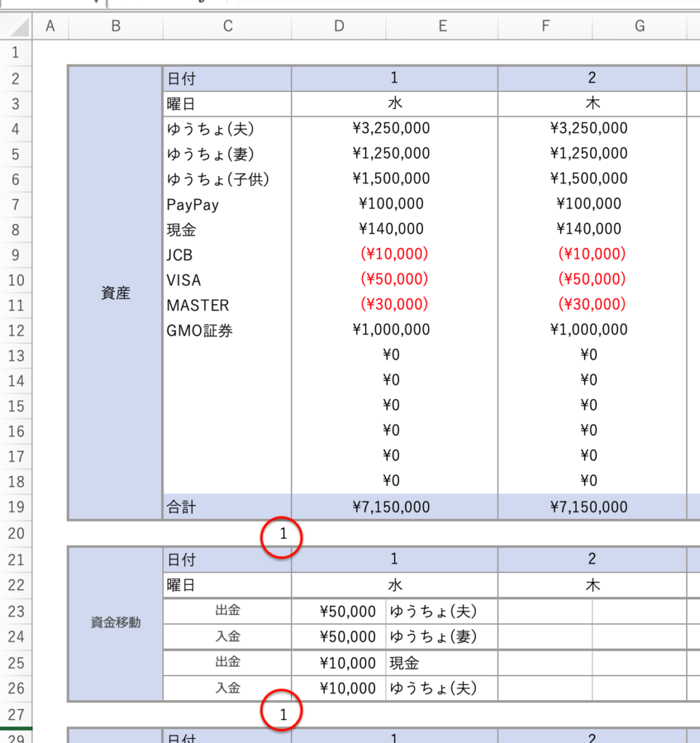Click the 入金 label in row 24
This screenshot has height=743, width=700.
point(227,636)
